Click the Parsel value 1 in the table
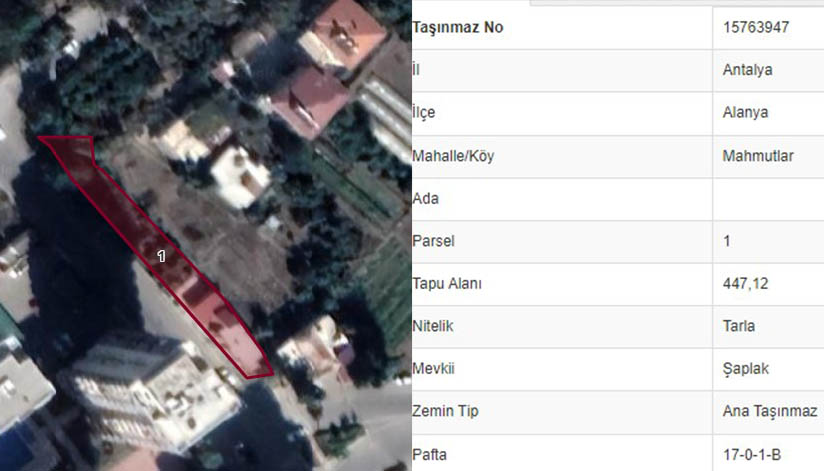The width and height of the screenshot is (824, 471). (x=727, y=241)
